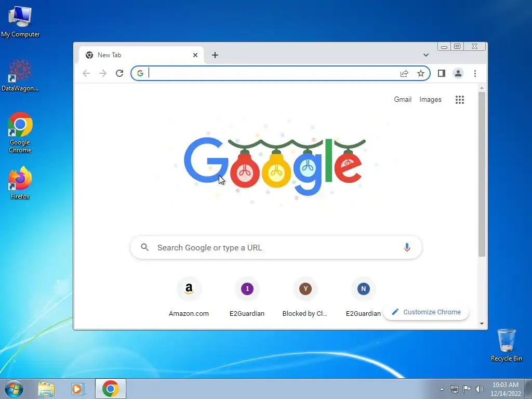Image resolution: width=532 pixels, height=399 pixels.
Task: Open a new tab with plus
Action: [x=215, y=55]
